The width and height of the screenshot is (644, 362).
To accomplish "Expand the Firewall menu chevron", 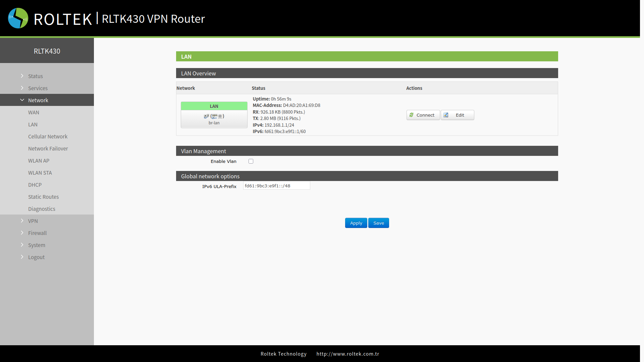I will [22, 233].
